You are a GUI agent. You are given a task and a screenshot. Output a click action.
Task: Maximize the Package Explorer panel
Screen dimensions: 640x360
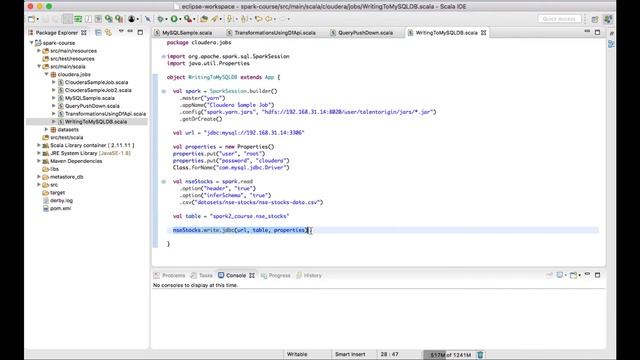click(x=140, y=32)
